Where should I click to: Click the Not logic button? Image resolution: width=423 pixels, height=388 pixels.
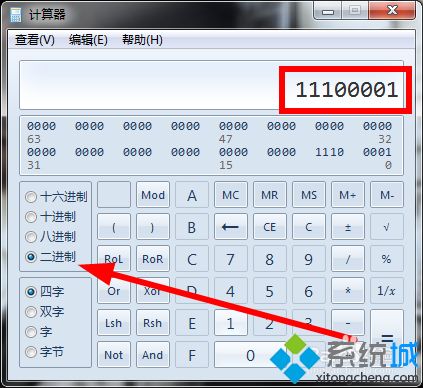click(x=114, y=355)
